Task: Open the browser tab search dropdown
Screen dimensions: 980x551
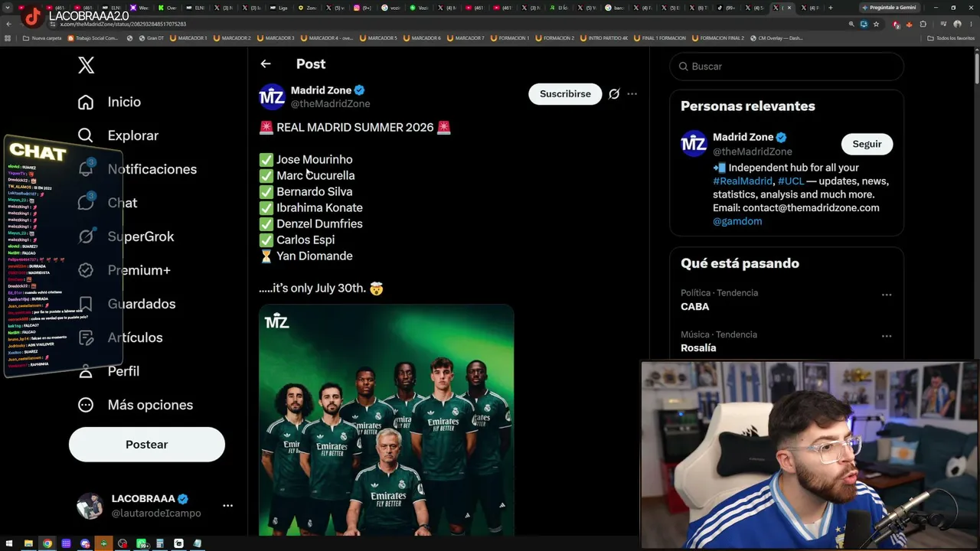Action: (x=8, y=8)
